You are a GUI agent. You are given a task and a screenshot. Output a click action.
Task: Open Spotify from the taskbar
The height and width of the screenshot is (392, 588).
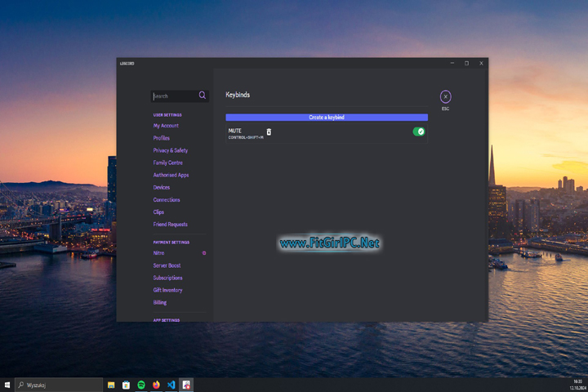[x=140, y=385]
